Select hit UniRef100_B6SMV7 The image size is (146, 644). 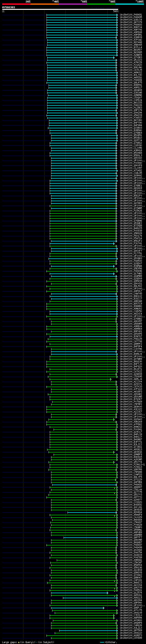[131, 50]
